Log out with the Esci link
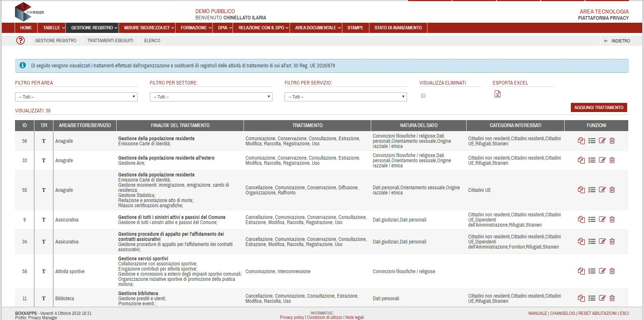Viewport: 644px width, 320px height. tap(624, 313)
